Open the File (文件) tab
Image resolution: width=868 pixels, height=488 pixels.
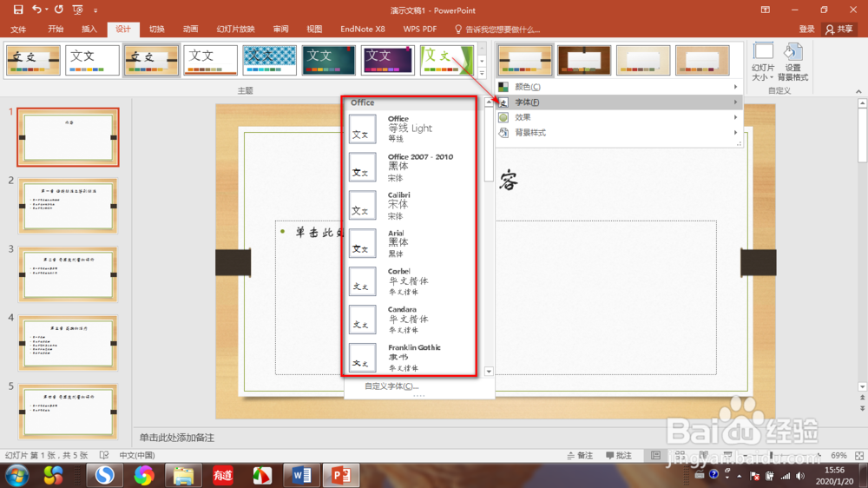[x=18, y=30]
